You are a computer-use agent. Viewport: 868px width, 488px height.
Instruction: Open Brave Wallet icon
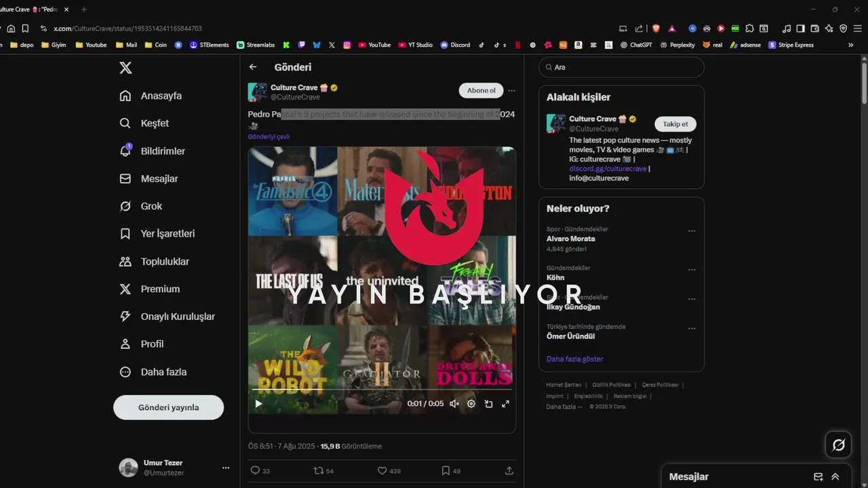tap(814, 28)
